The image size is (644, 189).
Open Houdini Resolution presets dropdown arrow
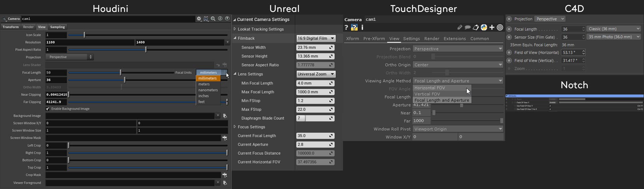tap(227, 42)
